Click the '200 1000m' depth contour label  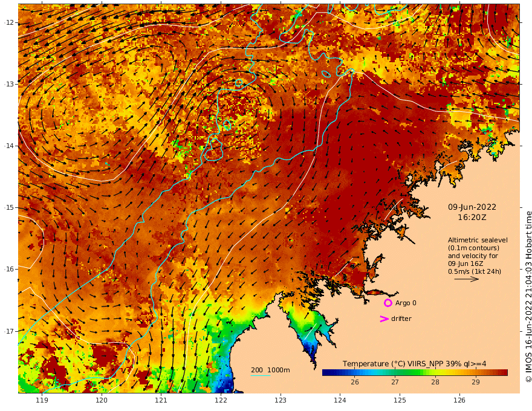click(x=270, y=370)
